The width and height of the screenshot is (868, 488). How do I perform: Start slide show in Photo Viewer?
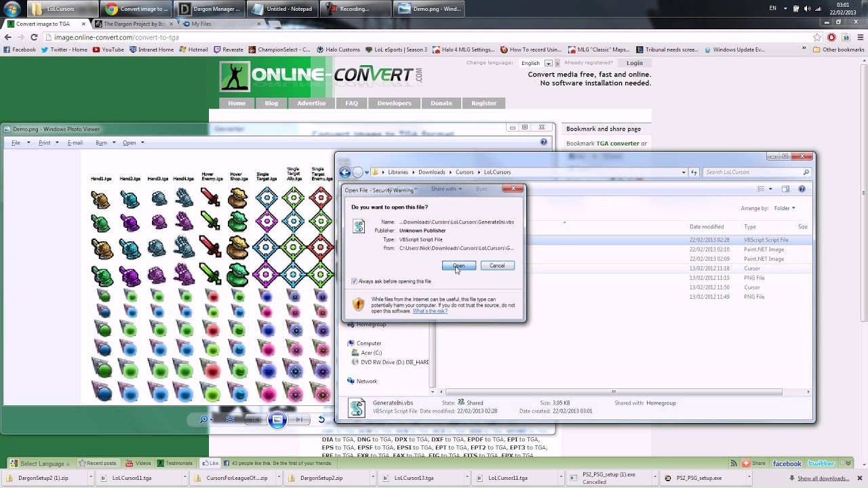[277, 420]
